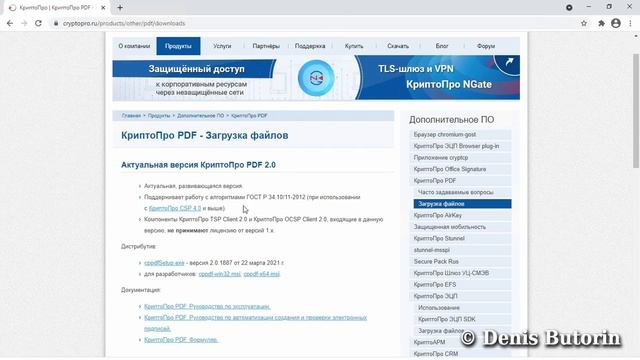Open the extensions puzzle icon
The height and width of the screenshot is (360, 640).
tap(601, 23)
